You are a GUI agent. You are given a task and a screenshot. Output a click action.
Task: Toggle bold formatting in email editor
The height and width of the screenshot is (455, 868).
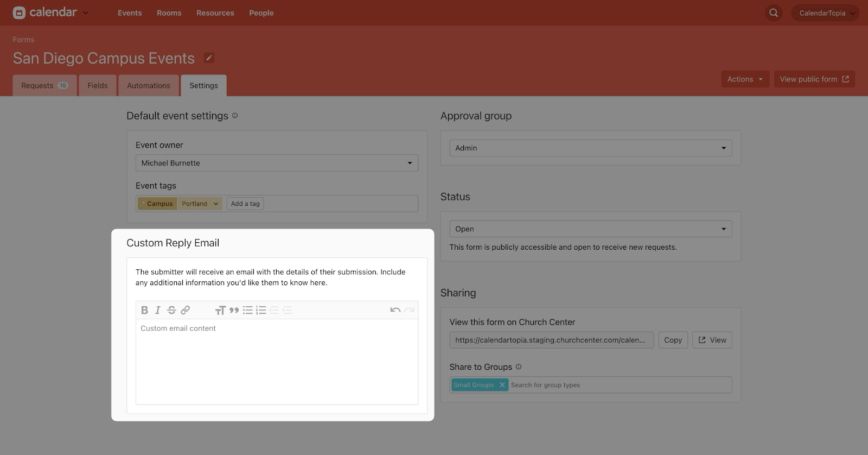pos(144,310)
